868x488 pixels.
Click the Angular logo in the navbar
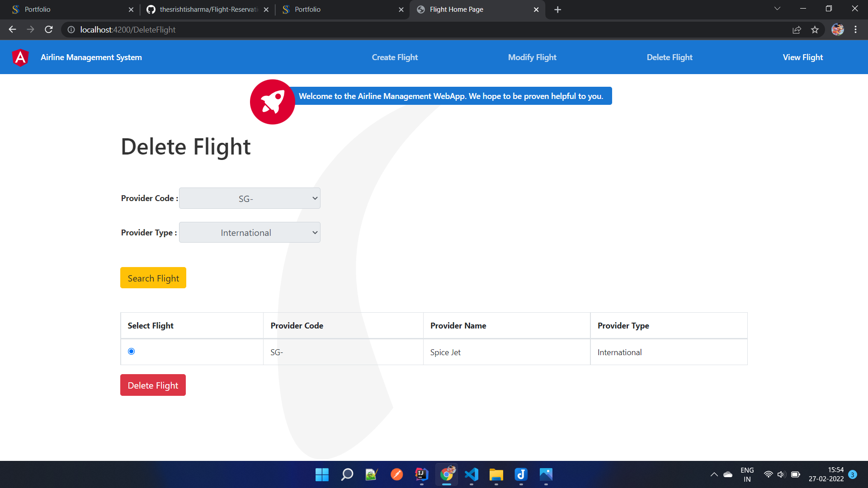[20, 57]
